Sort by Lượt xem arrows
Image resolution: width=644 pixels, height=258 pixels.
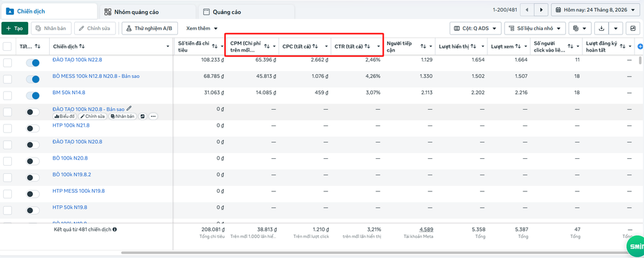tap(518, 46)
